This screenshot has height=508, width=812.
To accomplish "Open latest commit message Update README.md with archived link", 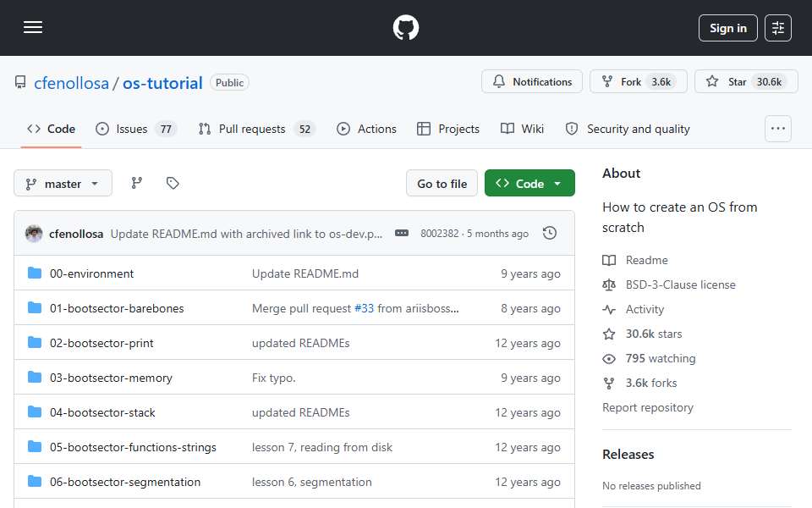I will coord(246,235).
